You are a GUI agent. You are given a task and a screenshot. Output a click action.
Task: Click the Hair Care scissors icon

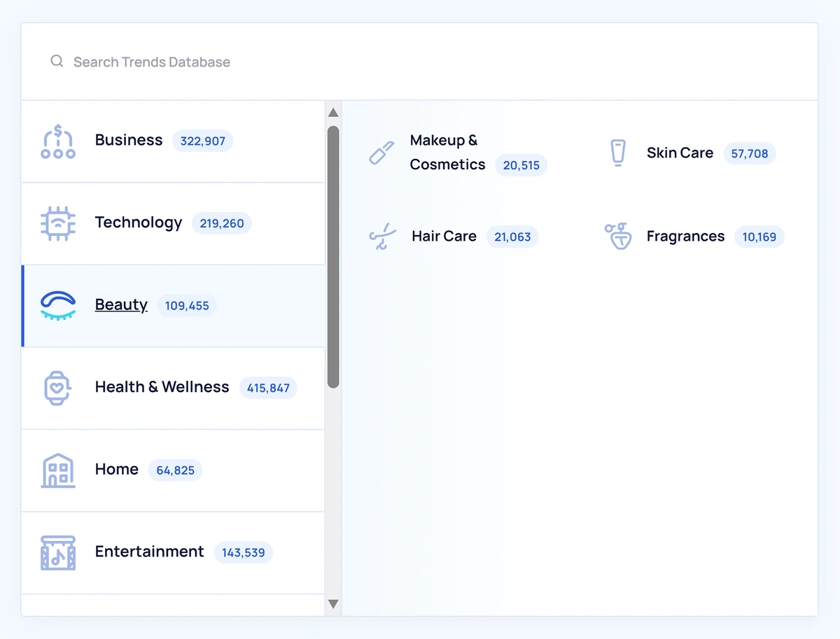click(x=382, y=237)
